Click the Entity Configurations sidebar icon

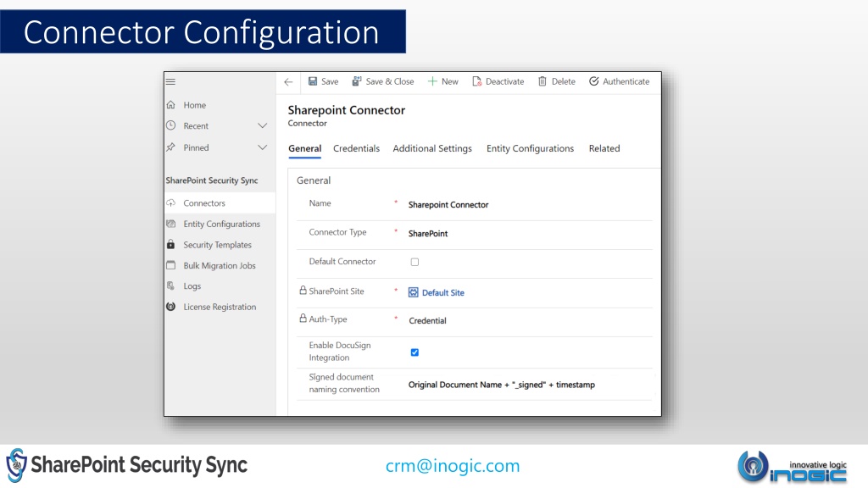[x=171, y=224]
